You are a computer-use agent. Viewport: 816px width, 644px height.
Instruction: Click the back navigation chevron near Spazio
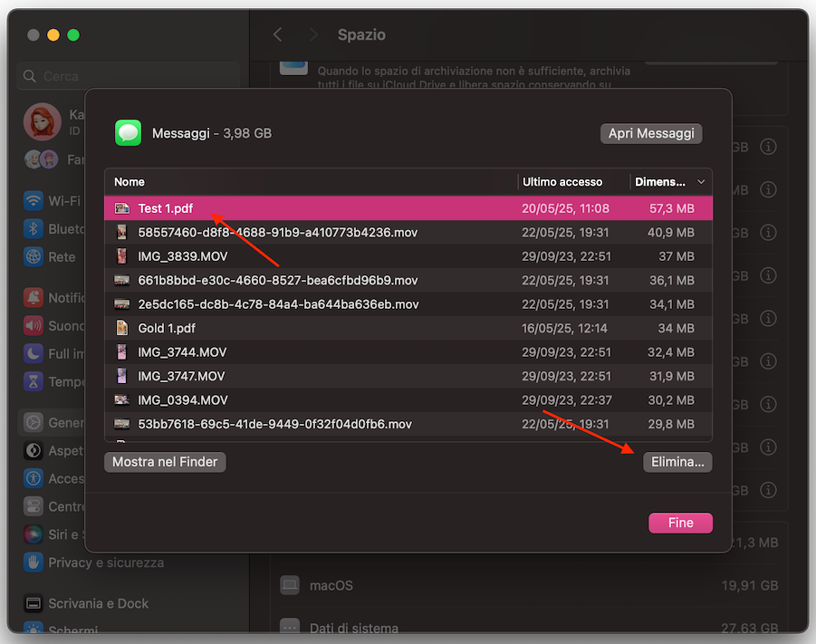point(277,34)
